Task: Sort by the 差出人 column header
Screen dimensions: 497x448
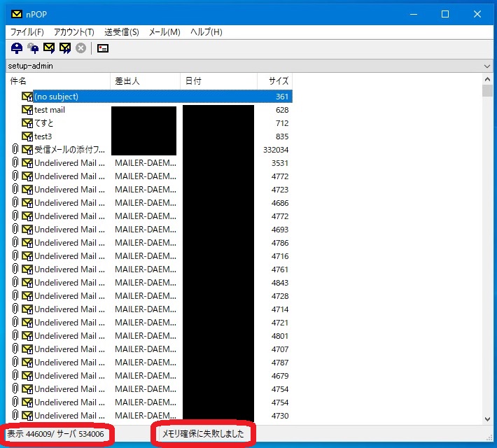Action: click(x=145, y=81)
